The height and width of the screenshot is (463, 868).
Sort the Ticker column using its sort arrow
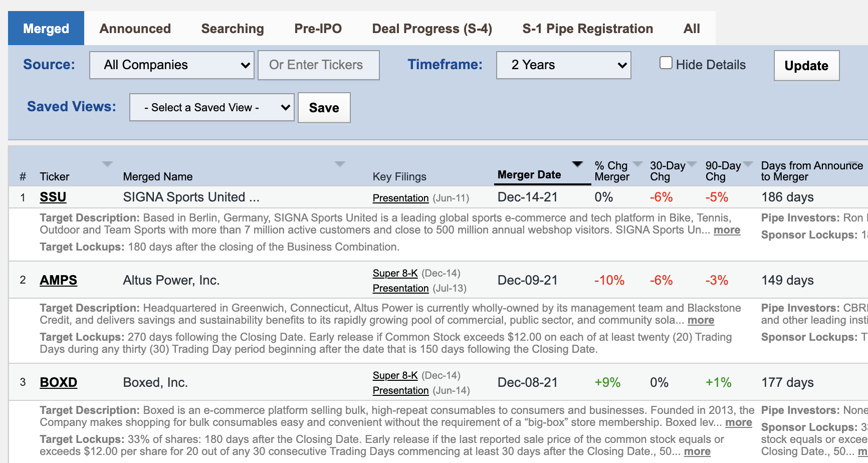click(x=107, y=164)
